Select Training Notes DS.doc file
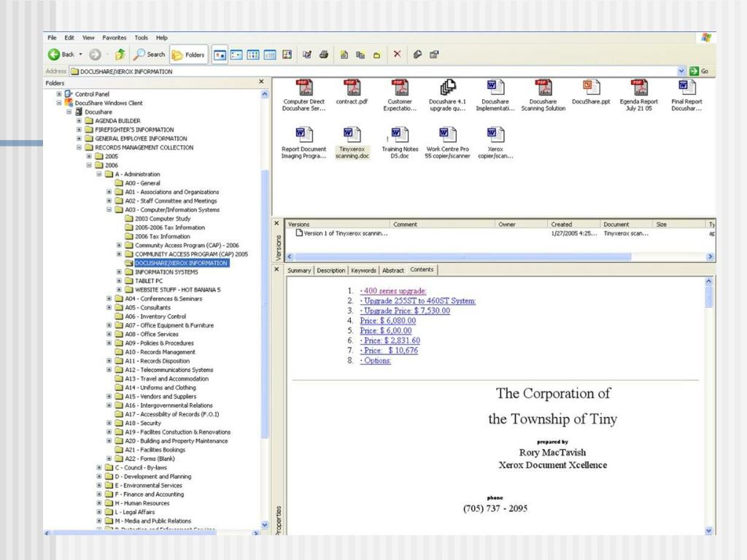747x560 pixels. point(400,143)
